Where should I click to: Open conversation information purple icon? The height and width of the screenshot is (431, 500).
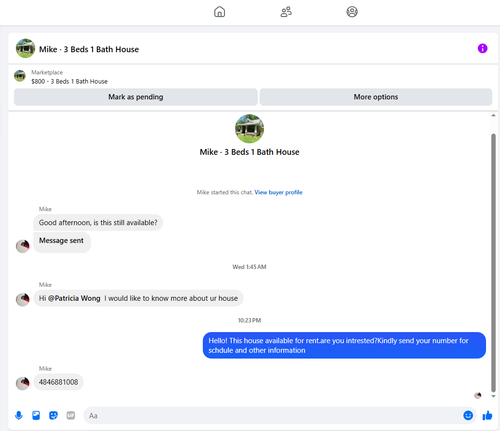[x=482, y=48]
